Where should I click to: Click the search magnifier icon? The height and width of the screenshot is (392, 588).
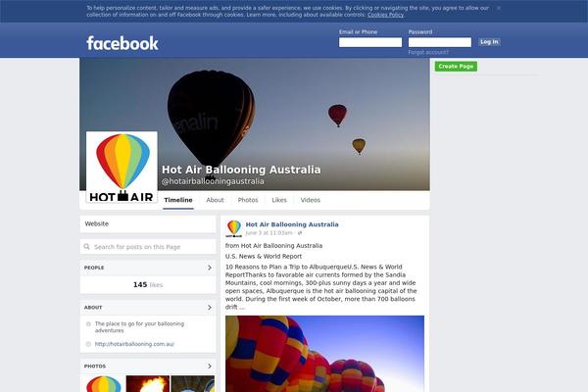(87, 247)
